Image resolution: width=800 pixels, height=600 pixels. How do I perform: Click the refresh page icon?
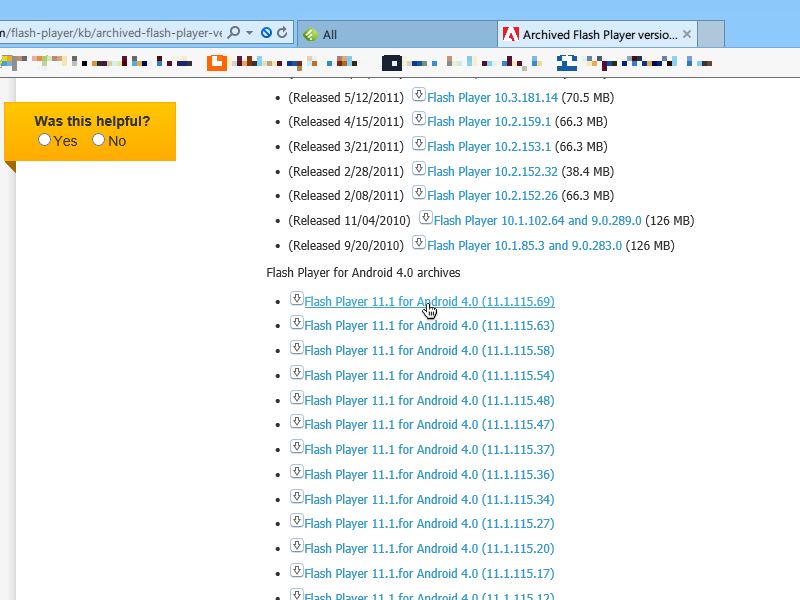coord(282,33)
